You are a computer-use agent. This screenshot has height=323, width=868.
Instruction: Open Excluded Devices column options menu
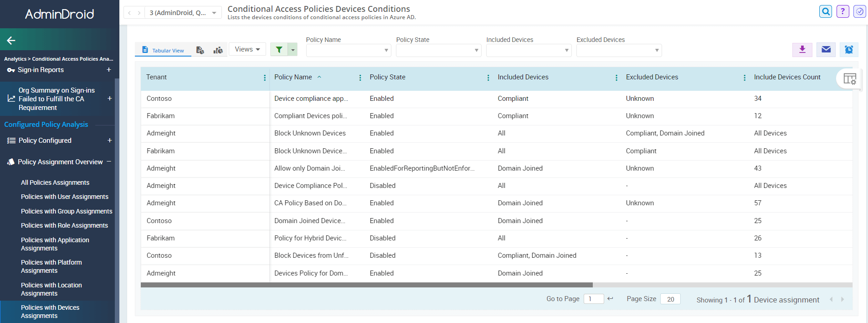click(745, 78)
